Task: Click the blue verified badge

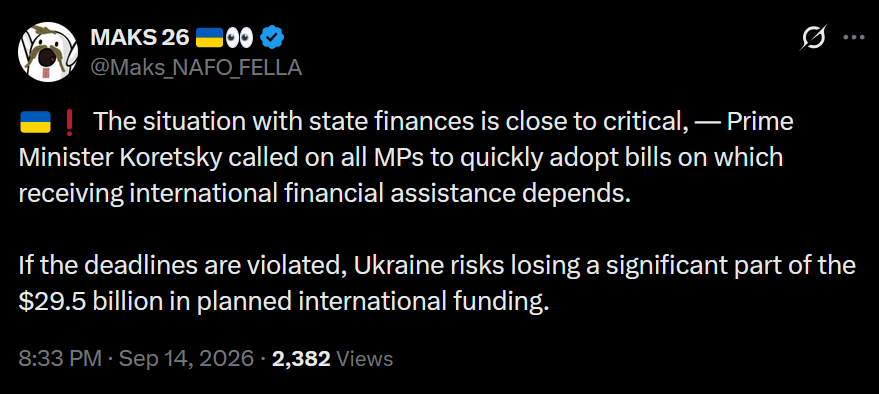Action: [274, 38]
